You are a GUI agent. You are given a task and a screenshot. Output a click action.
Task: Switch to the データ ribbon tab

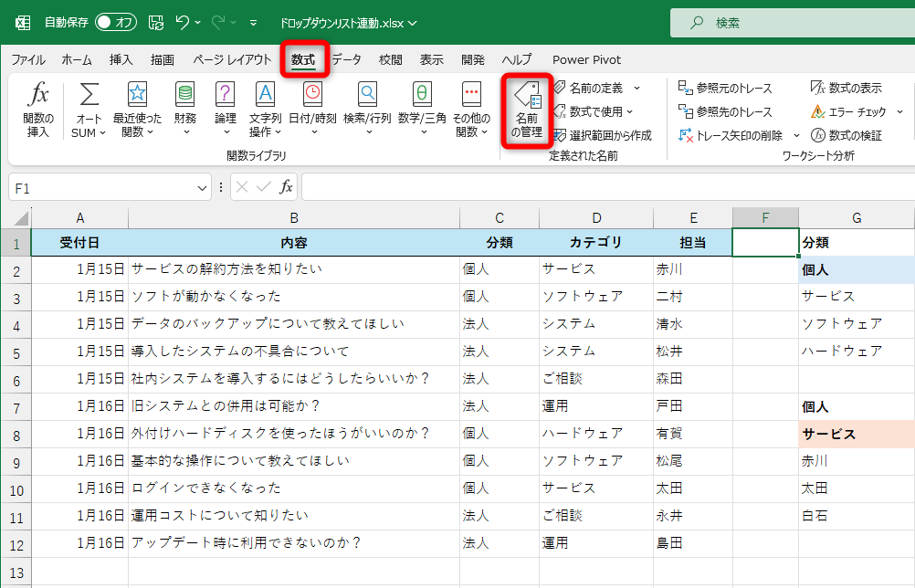coord(345,59)
